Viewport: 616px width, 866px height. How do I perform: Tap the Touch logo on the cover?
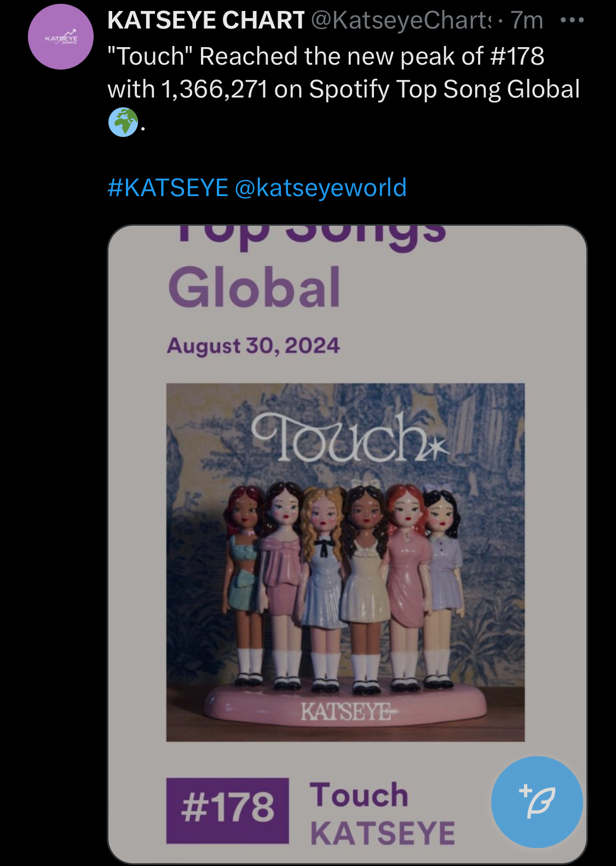350,439
